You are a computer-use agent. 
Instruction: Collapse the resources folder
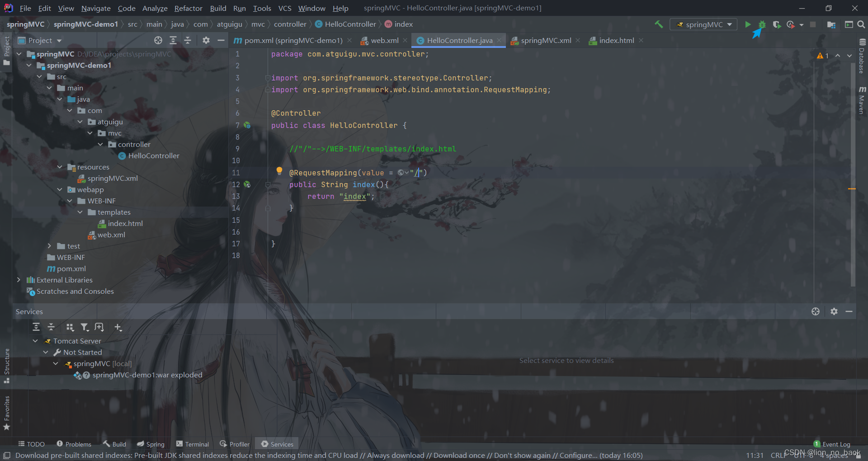coord(60,167)
